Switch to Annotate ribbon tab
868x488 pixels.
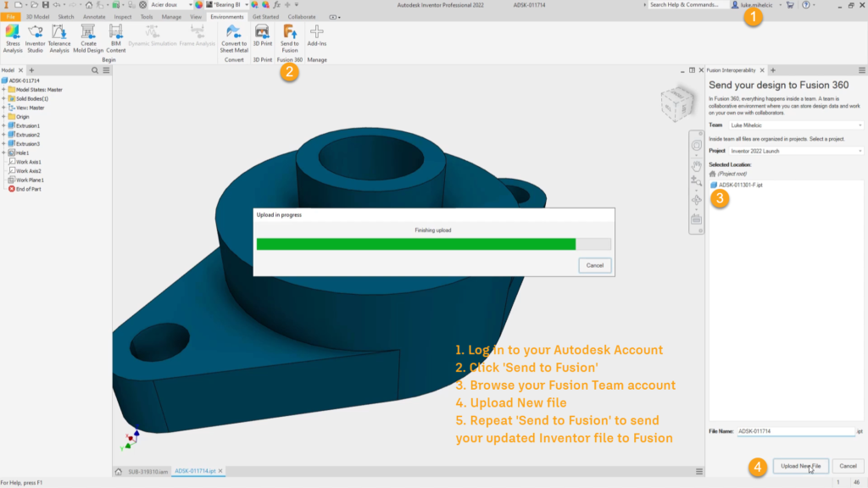pyautogui.click(x=94, y=17)
